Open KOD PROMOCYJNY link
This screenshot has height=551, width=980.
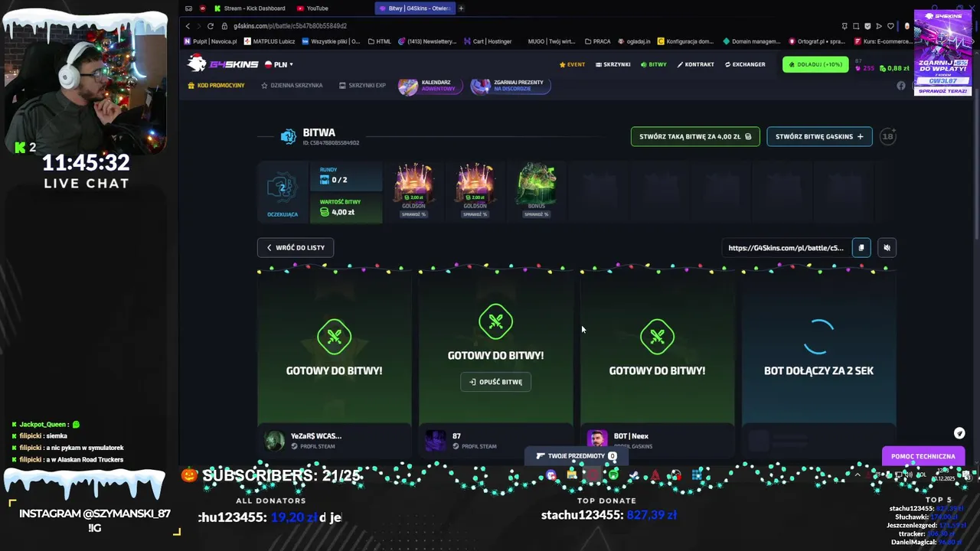[x=217, y=86]
